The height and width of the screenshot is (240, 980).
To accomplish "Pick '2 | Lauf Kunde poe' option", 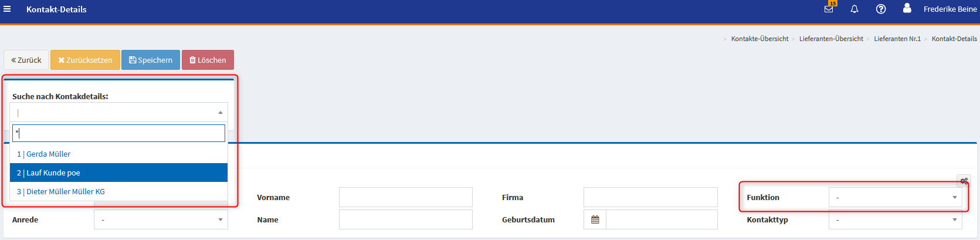I will [49, 173].
